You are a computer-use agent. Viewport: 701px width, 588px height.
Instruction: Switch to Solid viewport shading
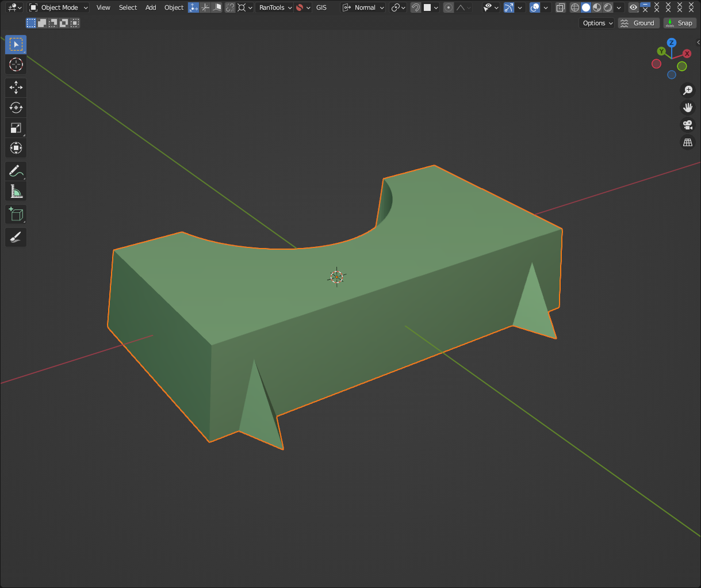(585, 7)
